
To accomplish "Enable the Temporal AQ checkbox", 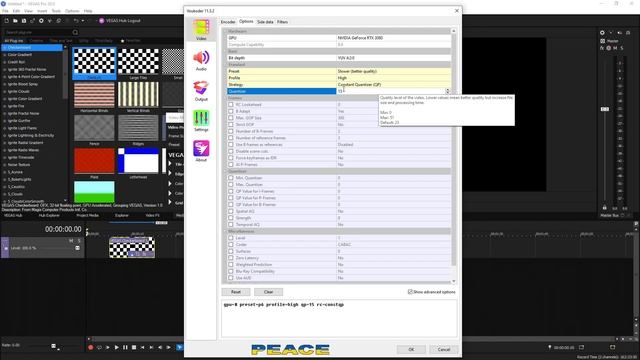I will 231,224.
